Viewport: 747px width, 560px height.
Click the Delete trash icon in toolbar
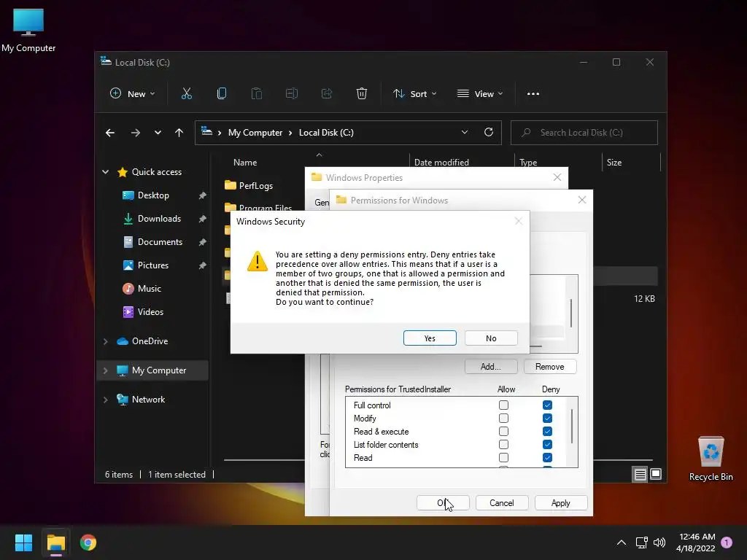(362, 94)
